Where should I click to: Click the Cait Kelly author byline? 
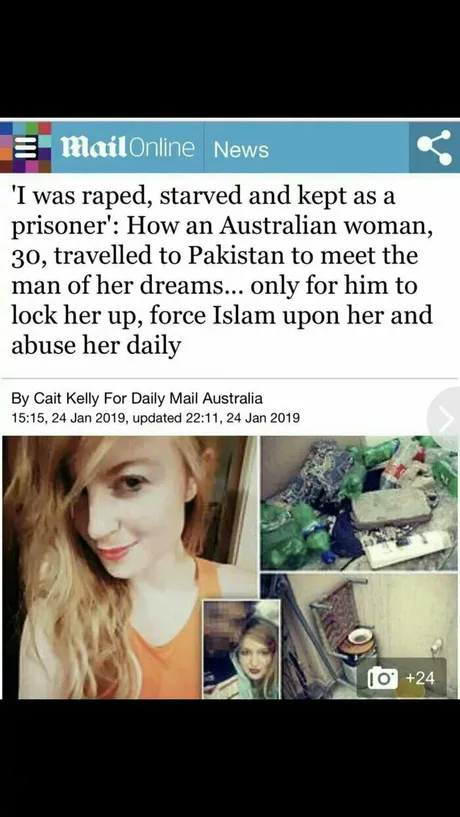click(x=68, y=399)
